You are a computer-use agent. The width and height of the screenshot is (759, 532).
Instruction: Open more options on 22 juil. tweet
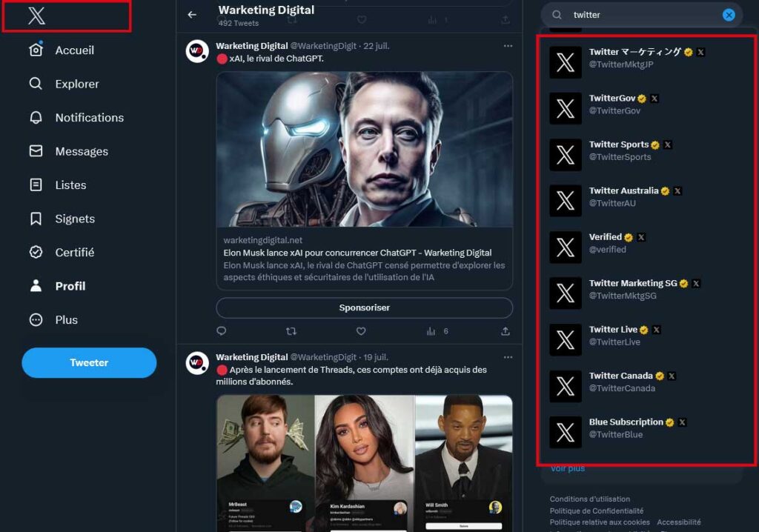[508, 46]
